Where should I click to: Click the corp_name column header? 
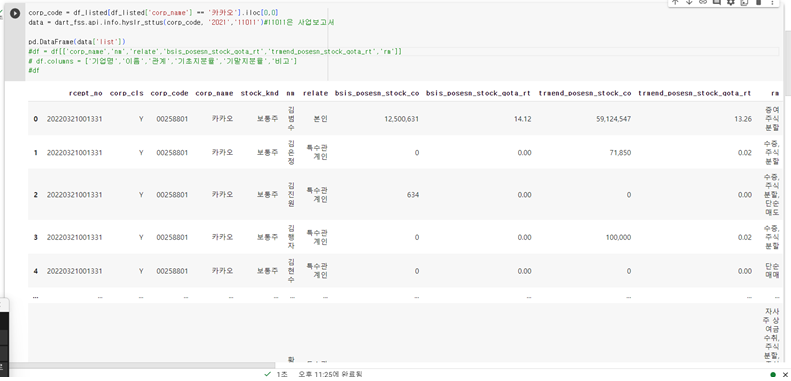pos(214,93)
